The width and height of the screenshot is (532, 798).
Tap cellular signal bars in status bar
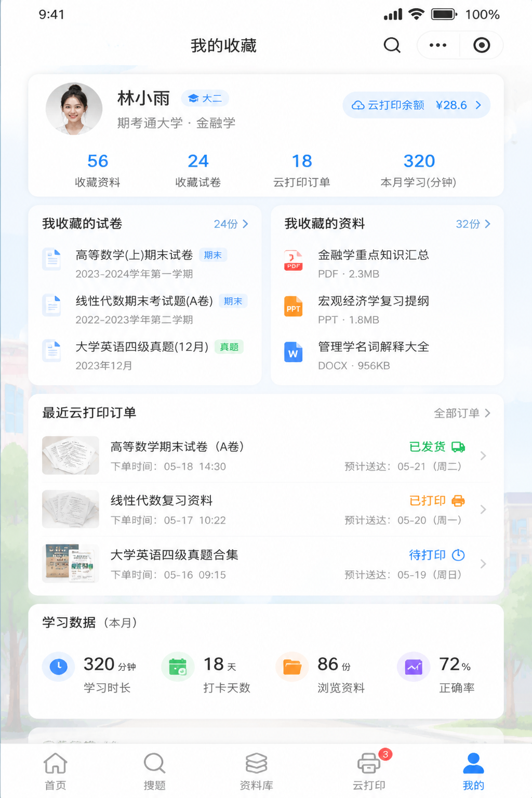pyautogui.click(x=393, y=15)
